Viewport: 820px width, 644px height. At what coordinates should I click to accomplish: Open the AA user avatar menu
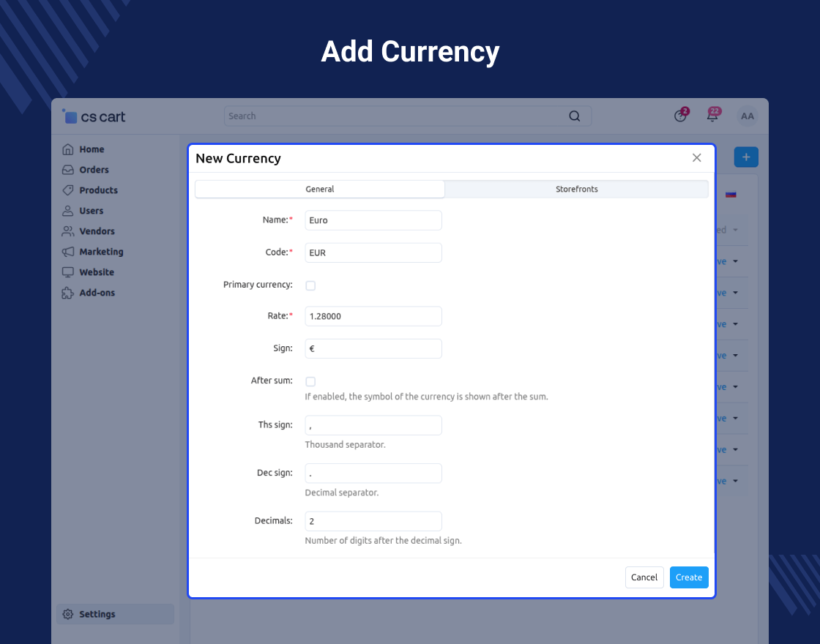point(747,116)
